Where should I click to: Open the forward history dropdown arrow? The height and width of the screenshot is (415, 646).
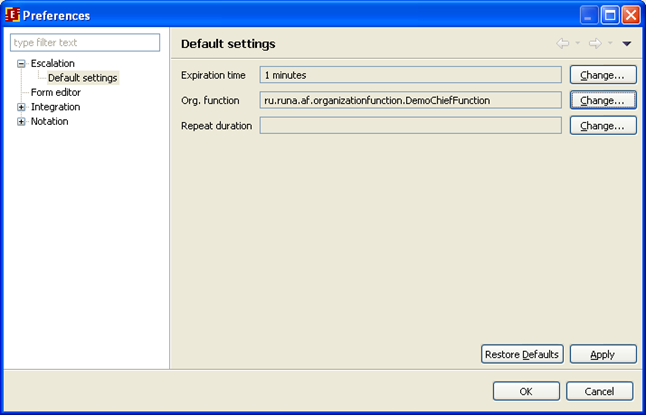(609, 44)
